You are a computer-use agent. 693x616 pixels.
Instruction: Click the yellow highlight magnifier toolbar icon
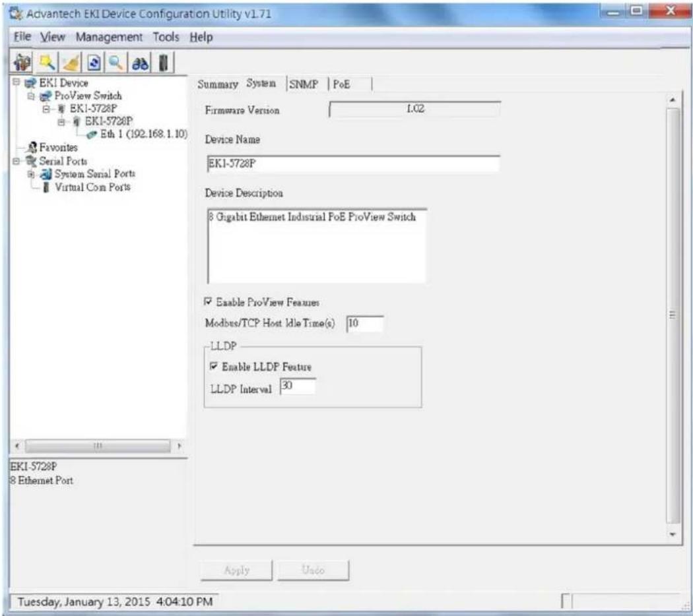(x=47, y=63)
